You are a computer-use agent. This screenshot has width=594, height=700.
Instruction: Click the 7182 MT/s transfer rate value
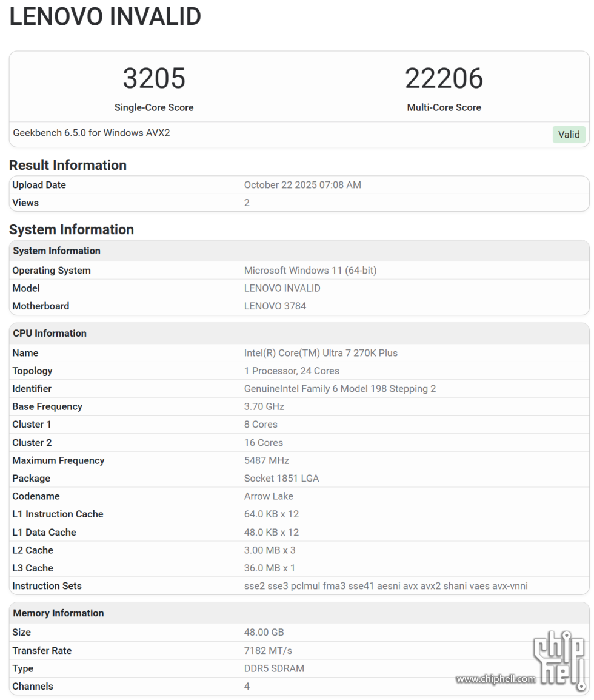pyautogui.click(x=268, y=650)
